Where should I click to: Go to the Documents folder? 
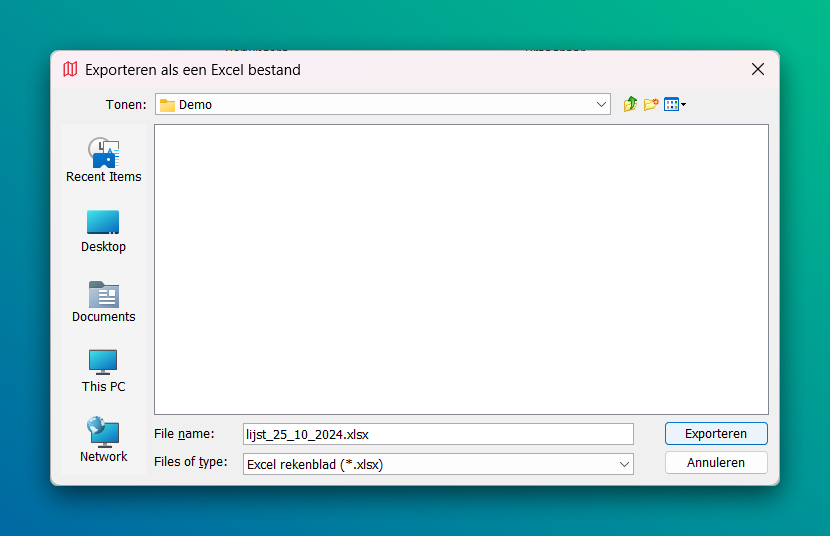104,300
